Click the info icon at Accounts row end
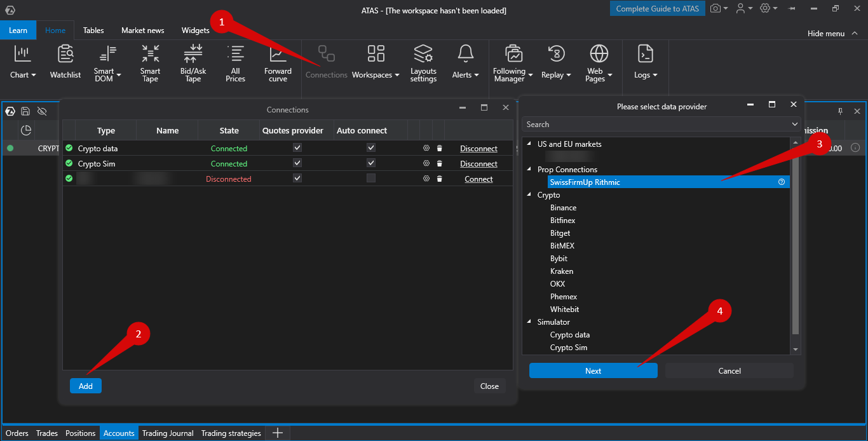This screenshot has height=441, width=868. (855, 148)
